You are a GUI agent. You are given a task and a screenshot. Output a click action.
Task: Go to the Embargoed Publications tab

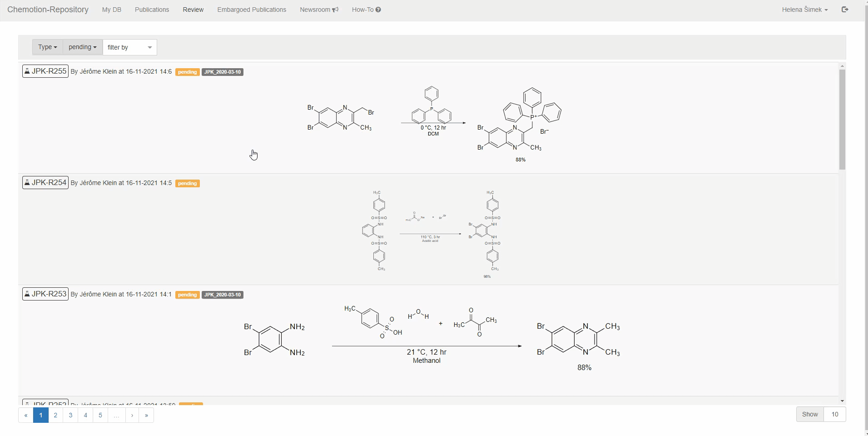[x=252, y=10]
